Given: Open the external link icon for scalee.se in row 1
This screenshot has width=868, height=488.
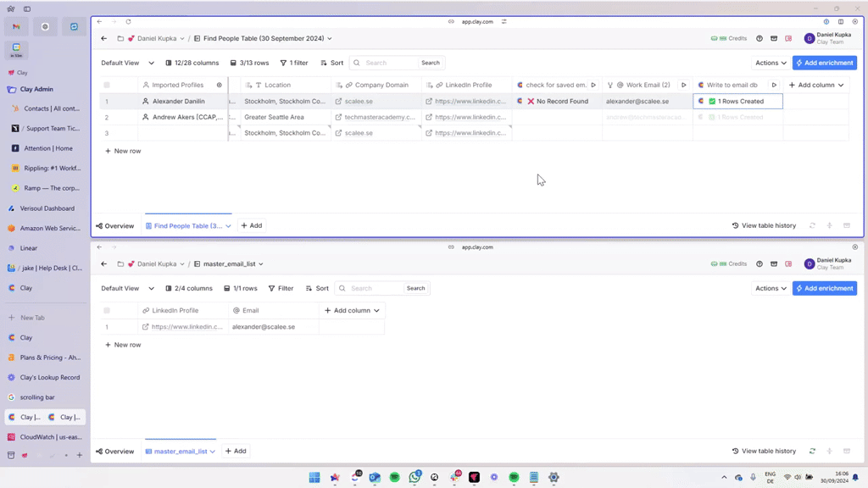Looking at the screenshot, I should tap(339, 102).
